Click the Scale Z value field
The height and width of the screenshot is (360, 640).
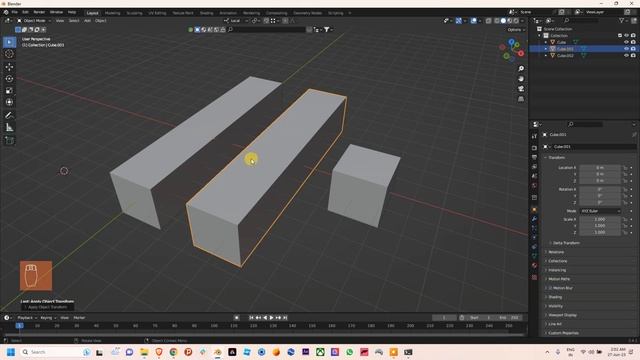click(600, 232)
